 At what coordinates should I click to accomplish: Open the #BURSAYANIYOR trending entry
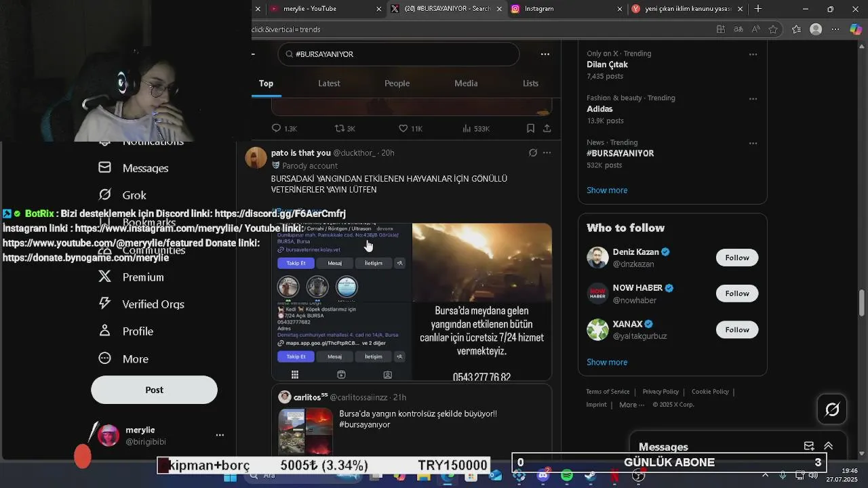click(620, 154)
